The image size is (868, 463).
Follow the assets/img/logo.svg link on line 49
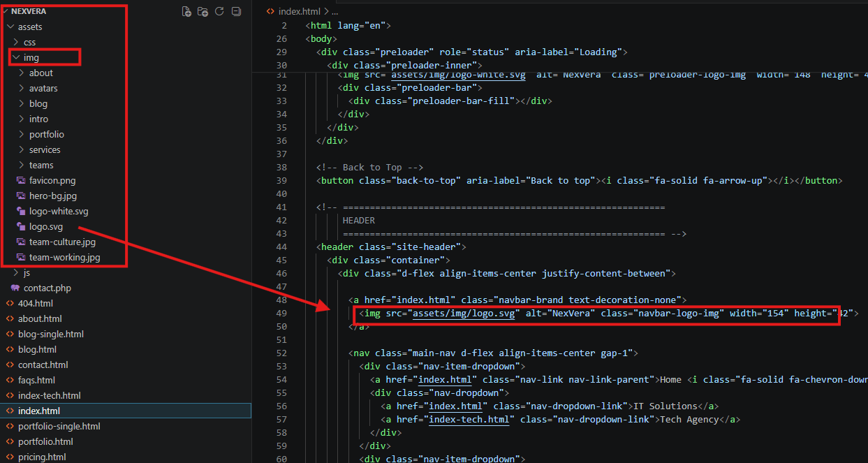coord(464,314)
